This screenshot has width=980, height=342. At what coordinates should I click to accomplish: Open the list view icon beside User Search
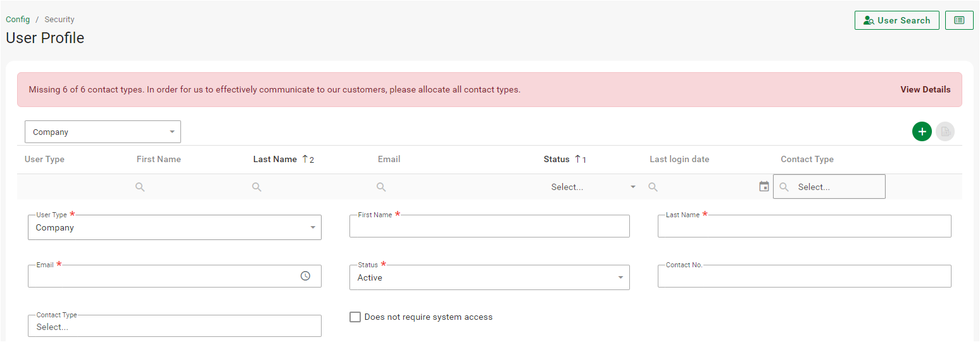[x=959, y=20]
